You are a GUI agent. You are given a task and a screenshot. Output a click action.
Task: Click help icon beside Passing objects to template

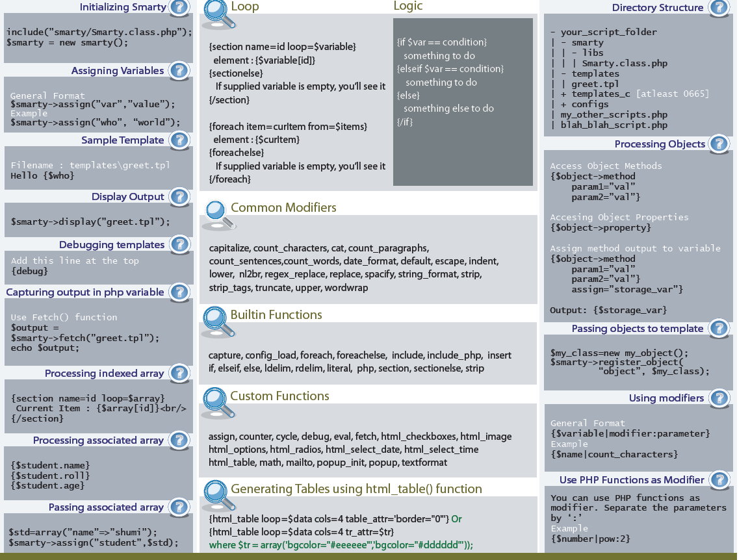pyautogui.click(x=719, y=329)
